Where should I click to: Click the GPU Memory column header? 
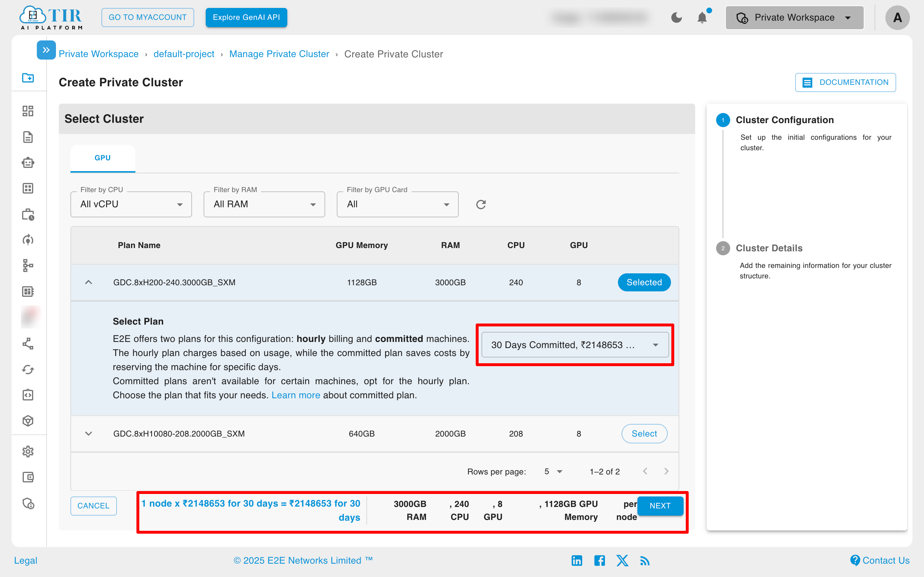coord(362,245)
